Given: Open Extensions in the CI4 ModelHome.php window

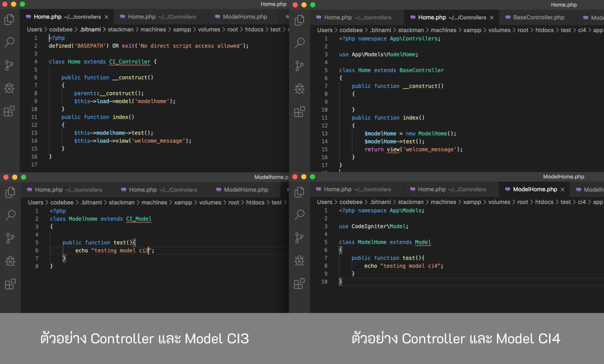Looking at the screenshot, I should [x=299, y=283].
